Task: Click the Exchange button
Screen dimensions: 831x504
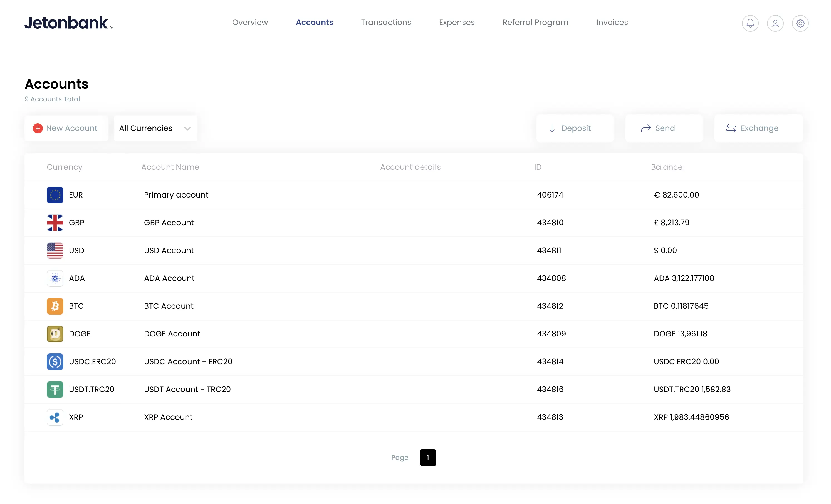Action: click(758, 128)
